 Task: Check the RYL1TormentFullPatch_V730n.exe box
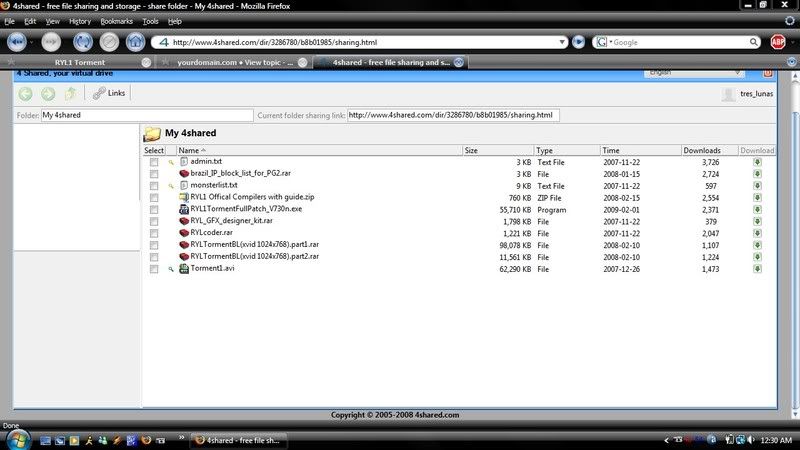point(154,210)
